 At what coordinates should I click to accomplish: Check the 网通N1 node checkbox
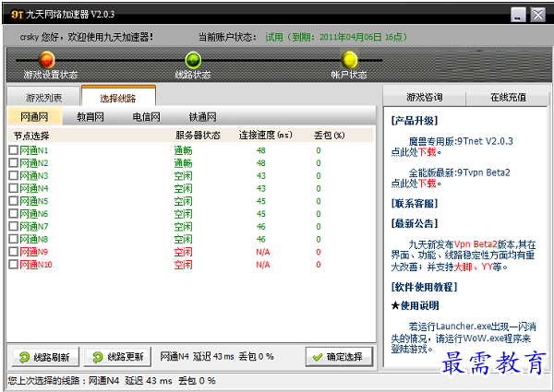pyautogui.click(x=14, y=150)
